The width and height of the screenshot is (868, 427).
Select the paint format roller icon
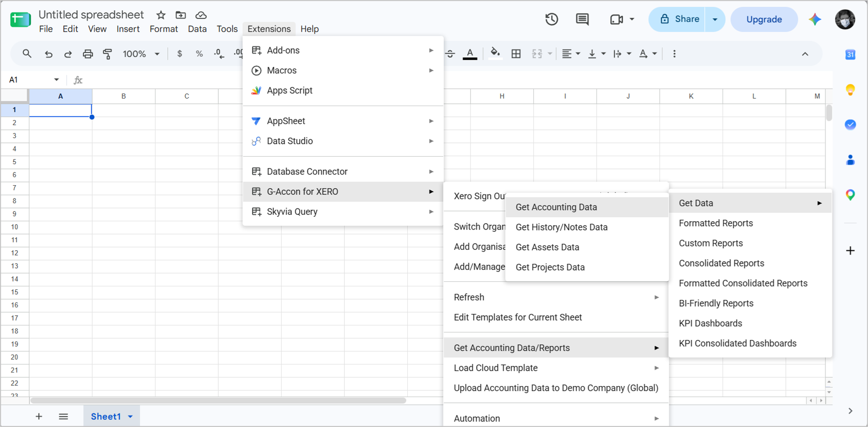[107, 54]
